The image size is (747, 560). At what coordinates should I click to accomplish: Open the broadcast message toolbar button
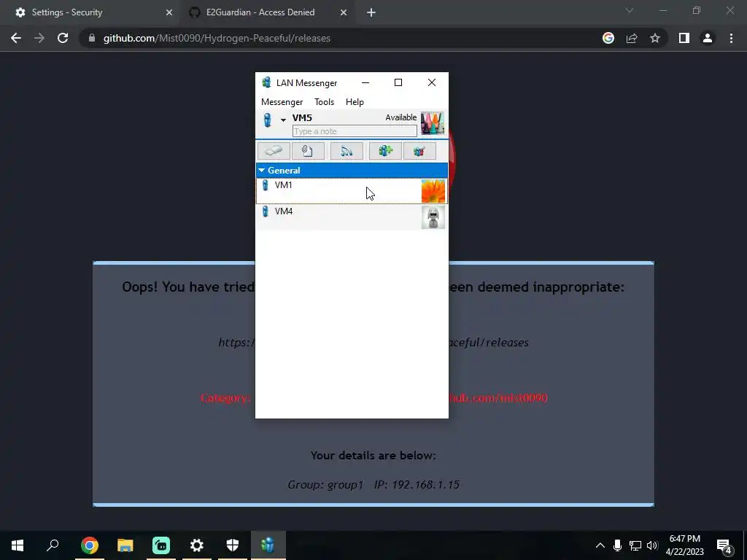347,151
